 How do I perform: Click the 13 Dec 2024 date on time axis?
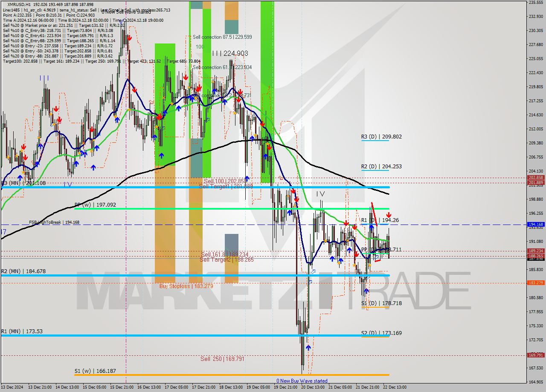pyautogui.click(x=12, y=387)
